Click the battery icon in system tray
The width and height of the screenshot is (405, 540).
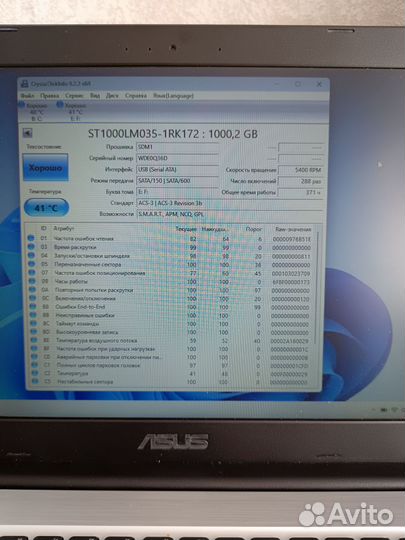click(384, 409)
